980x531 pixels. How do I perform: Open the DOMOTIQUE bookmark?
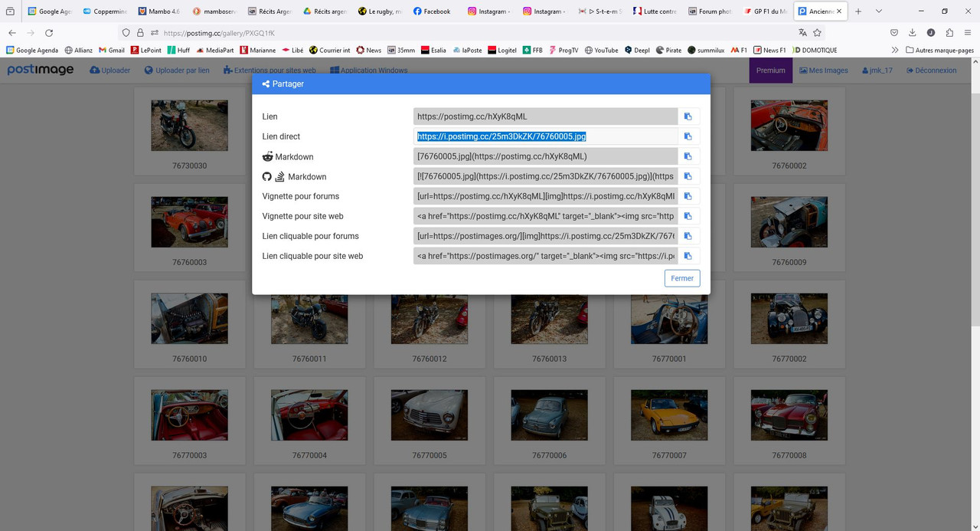815,50
